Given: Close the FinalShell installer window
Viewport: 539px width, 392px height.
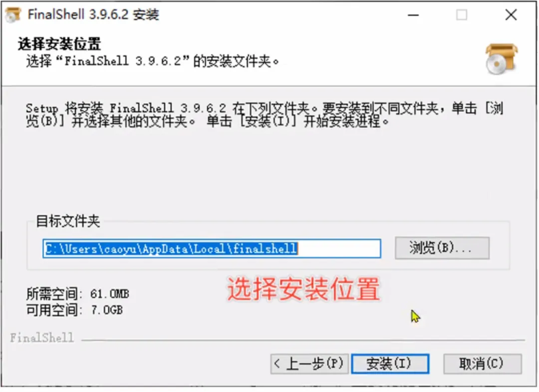Looking at the screenshot, I should point(511,15).
